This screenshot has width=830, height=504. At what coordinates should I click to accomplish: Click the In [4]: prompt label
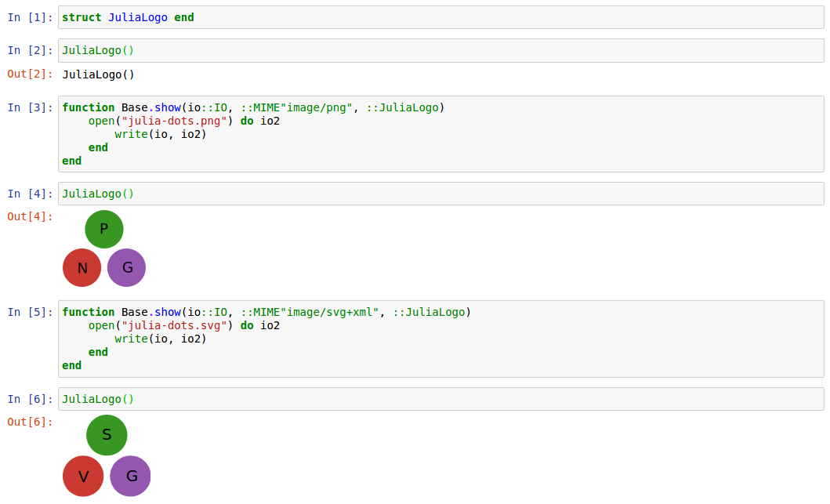pos(30,194)
